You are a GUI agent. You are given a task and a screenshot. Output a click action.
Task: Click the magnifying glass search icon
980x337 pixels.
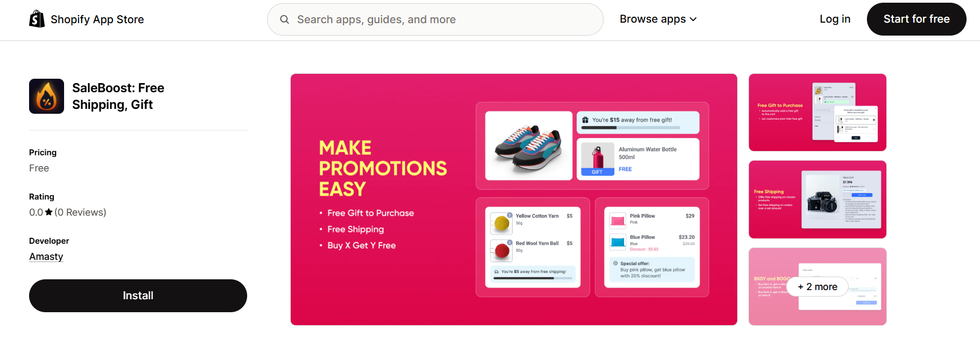[x=284, y=19]
